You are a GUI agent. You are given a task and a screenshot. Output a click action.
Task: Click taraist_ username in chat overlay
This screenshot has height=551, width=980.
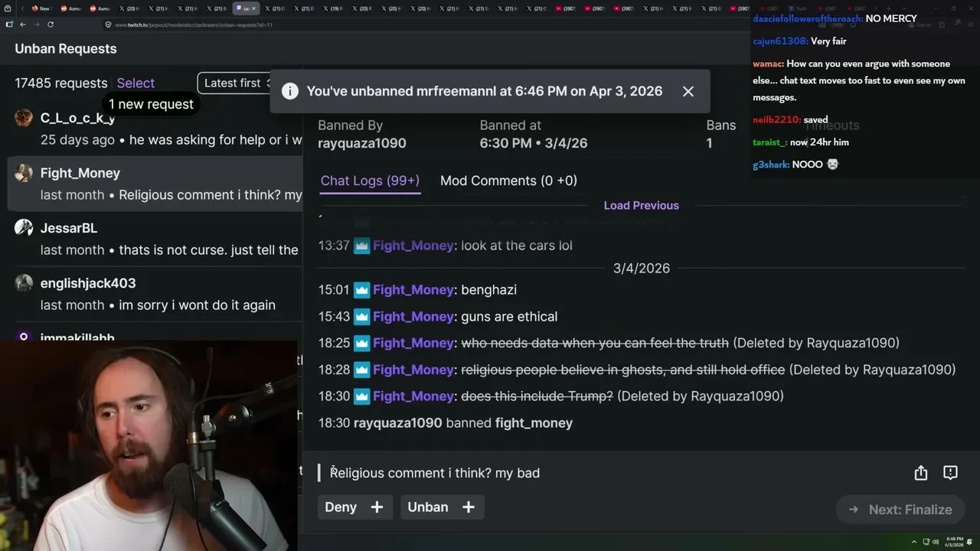point(770,142)
